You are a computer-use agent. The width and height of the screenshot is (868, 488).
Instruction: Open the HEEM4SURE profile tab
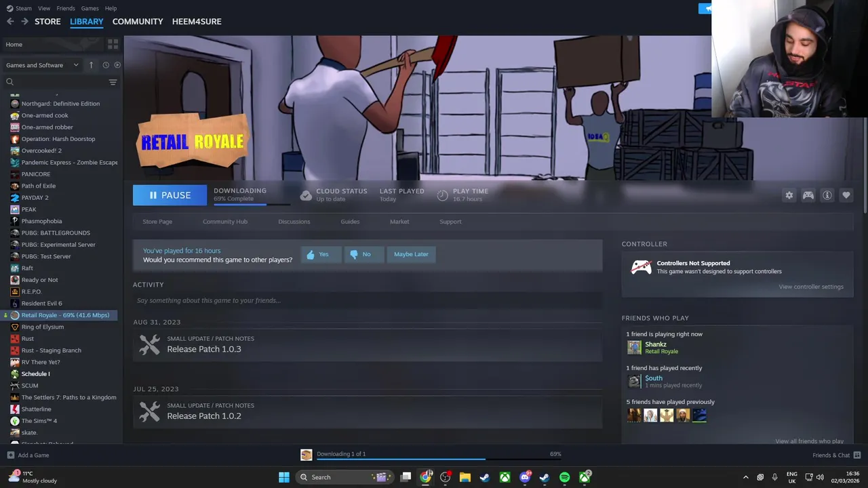pos(197,22)
